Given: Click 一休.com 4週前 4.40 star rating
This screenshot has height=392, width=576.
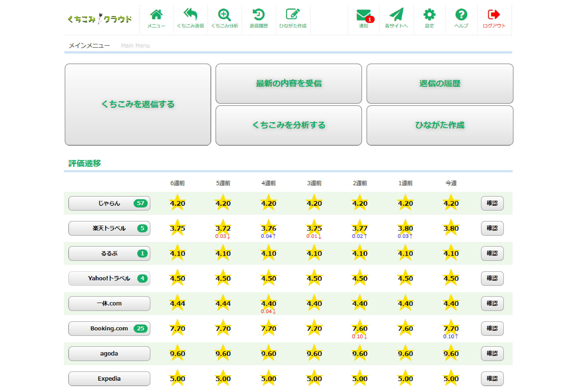Looking at the screenshot, I should [x=269, y=303].
